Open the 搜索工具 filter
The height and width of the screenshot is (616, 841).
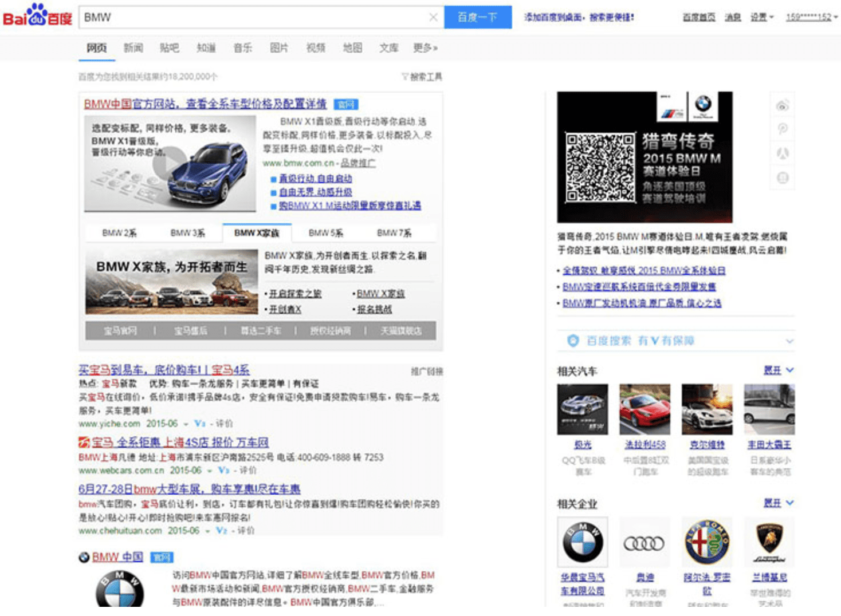point(422,77)
